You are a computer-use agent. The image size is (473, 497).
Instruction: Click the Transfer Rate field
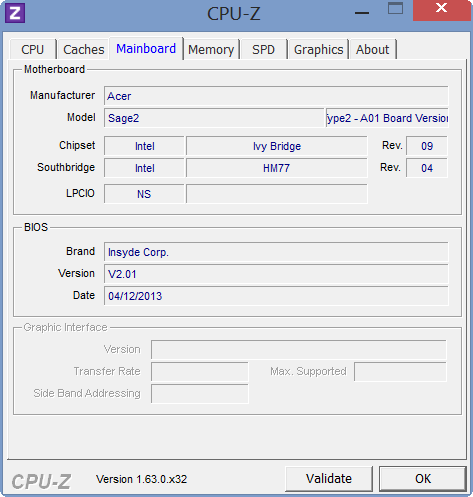tap(200, 372)
